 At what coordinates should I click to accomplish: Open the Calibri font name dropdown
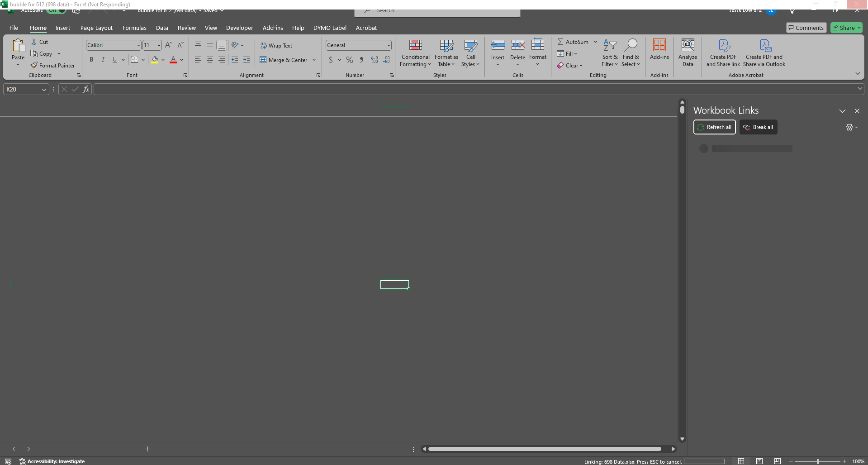point(138,45)
